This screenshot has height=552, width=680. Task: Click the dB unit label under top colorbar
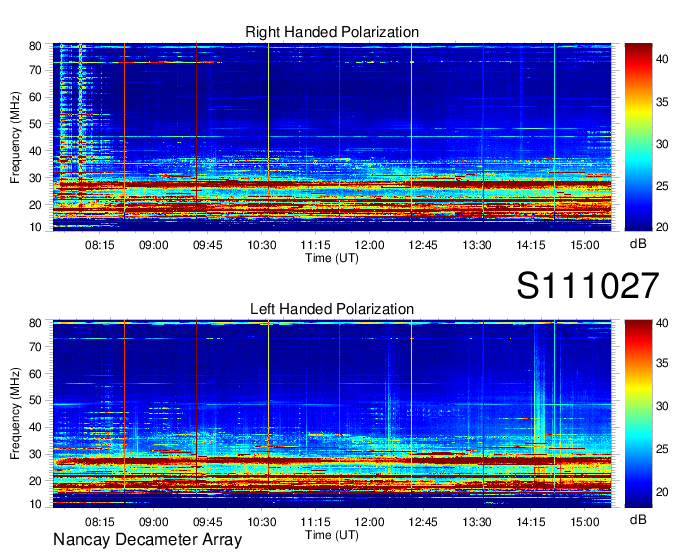(638, 244)
